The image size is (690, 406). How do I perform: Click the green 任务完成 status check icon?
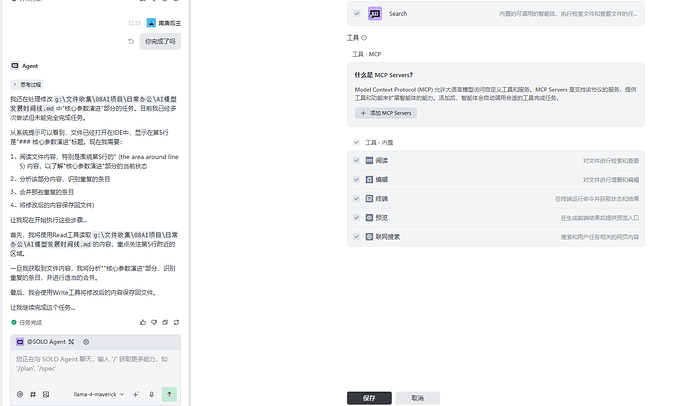click(14, 322)
